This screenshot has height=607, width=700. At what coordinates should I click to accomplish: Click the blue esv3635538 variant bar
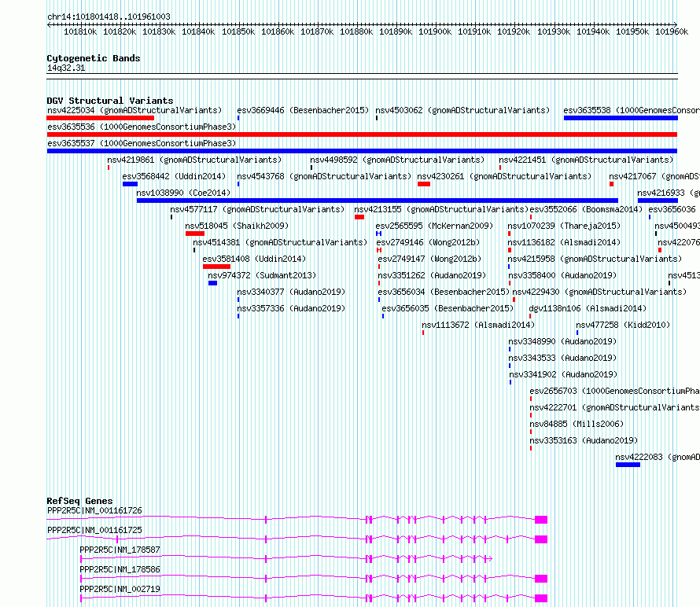point(621,118)
